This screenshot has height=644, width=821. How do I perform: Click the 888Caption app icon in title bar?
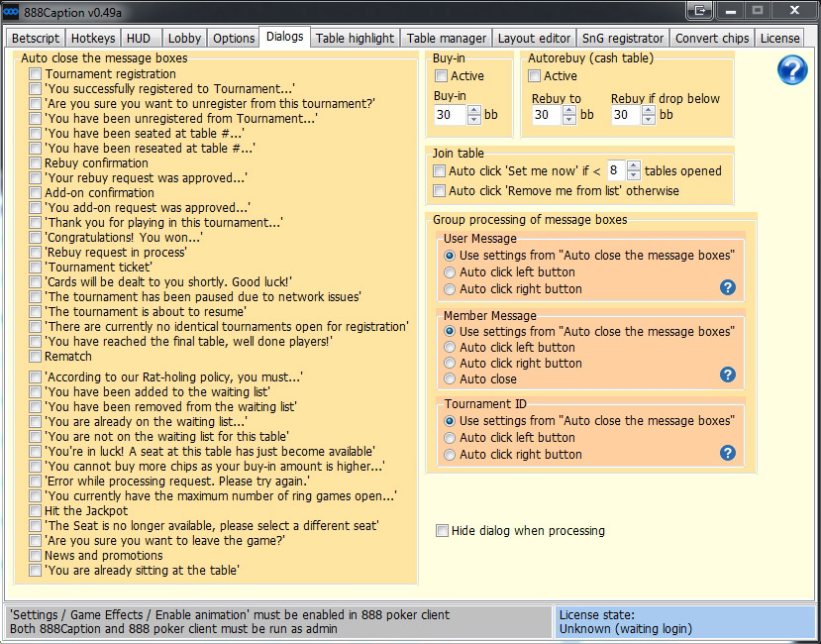[11, 11]
